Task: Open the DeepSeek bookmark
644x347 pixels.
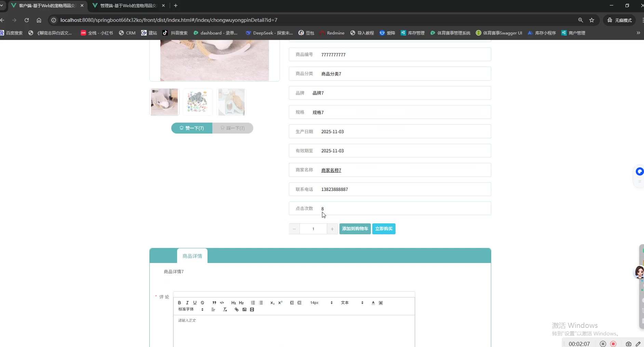Action: [269, 33]
